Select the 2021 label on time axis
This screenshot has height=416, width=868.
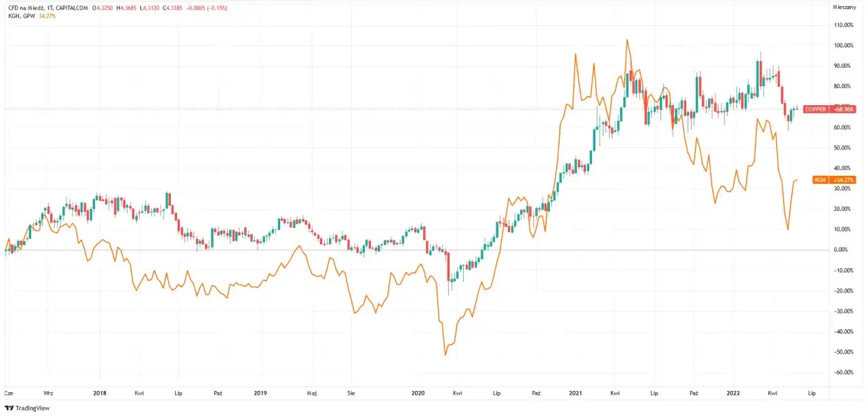click(576, 393)
